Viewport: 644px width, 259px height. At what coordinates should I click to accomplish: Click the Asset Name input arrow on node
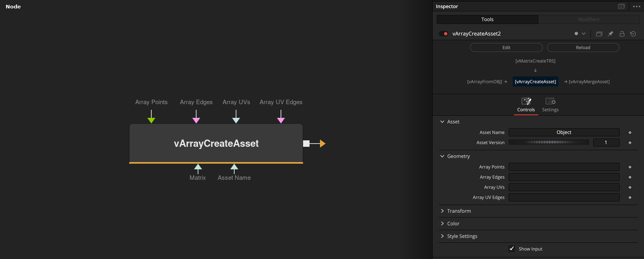tap(234, 167)
